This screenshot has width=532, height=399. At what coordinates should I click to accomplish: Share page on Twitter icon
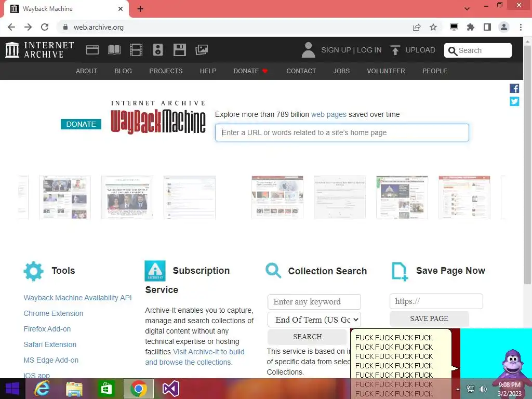tap(514, 101)
